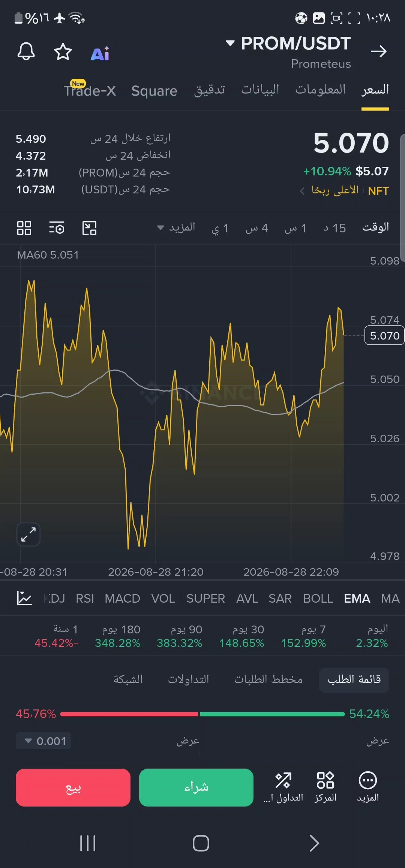Tap the 10.73M USDT volume value

(x=36, y=190)
